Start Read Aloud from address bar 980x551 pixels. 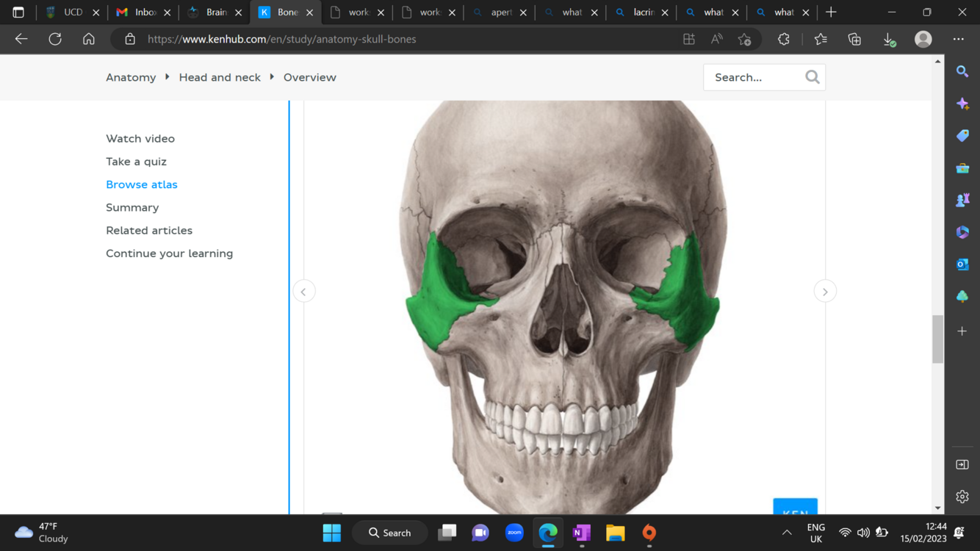(x=717, y=39)
